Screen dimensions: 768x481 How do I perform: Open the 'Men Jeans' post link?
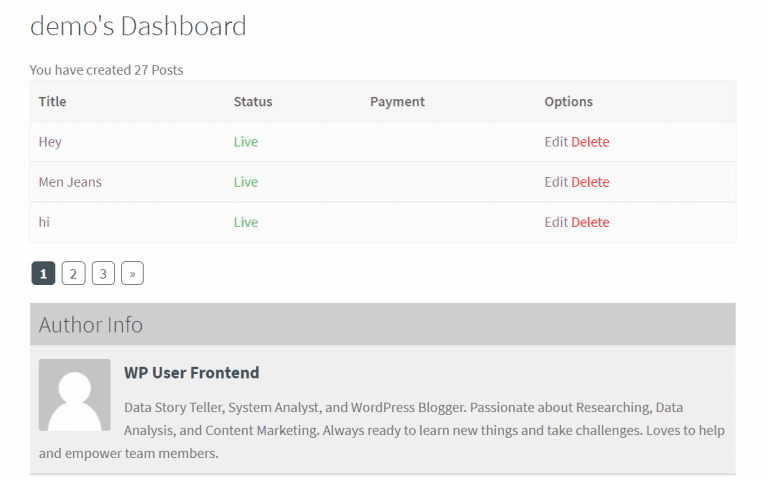(70, 182)
